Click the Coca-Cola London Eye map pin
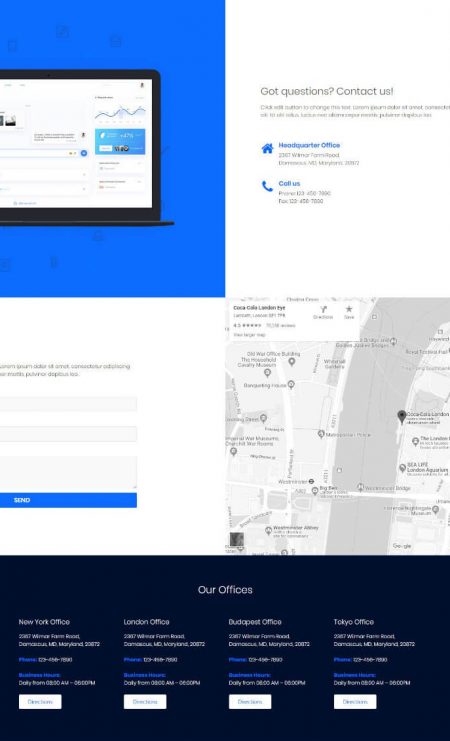The image size is (450, 741). (x=402, y=417)
